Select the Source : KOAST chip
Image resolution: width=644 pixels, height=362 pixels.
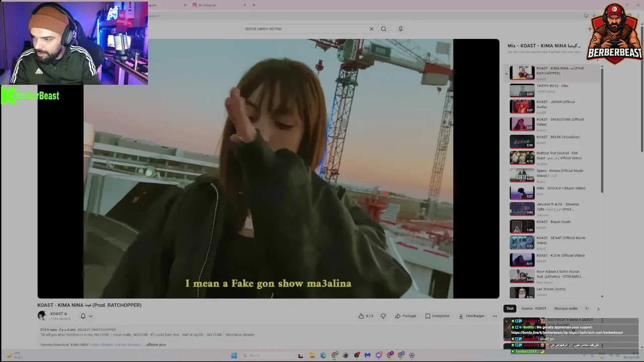533,308
